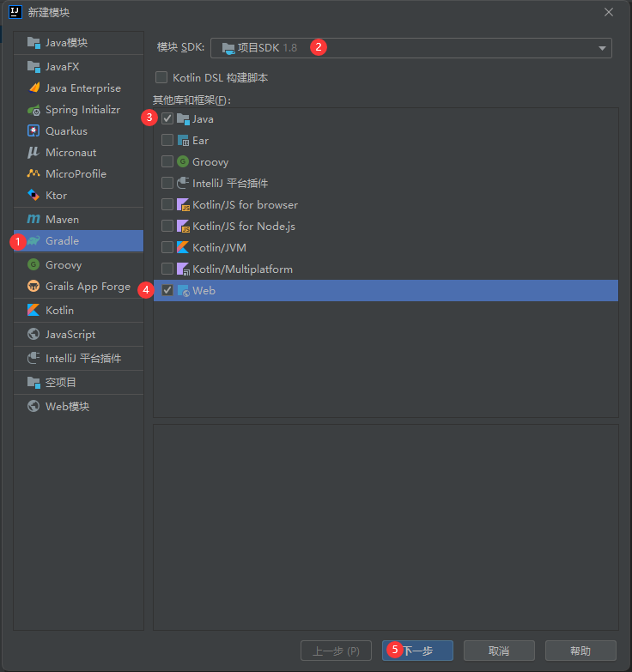632x672 pixels.
Task: Click the 空项目 folder icon
Action: 33,382
